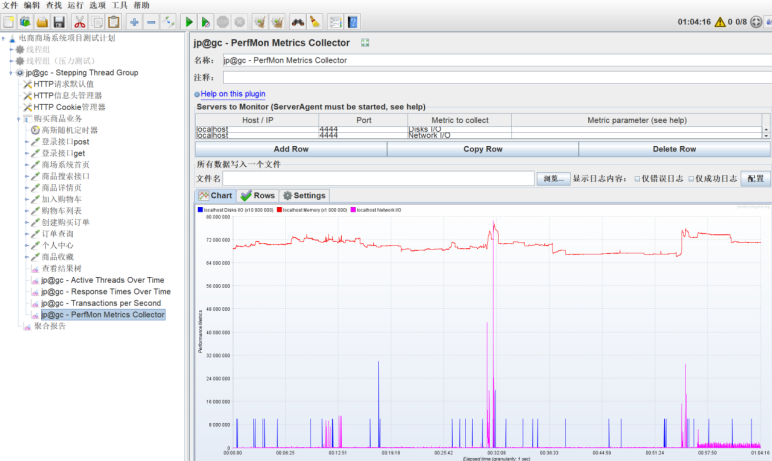Switch to the Settings tab
772x461 pixels.
tap(304, 196)
